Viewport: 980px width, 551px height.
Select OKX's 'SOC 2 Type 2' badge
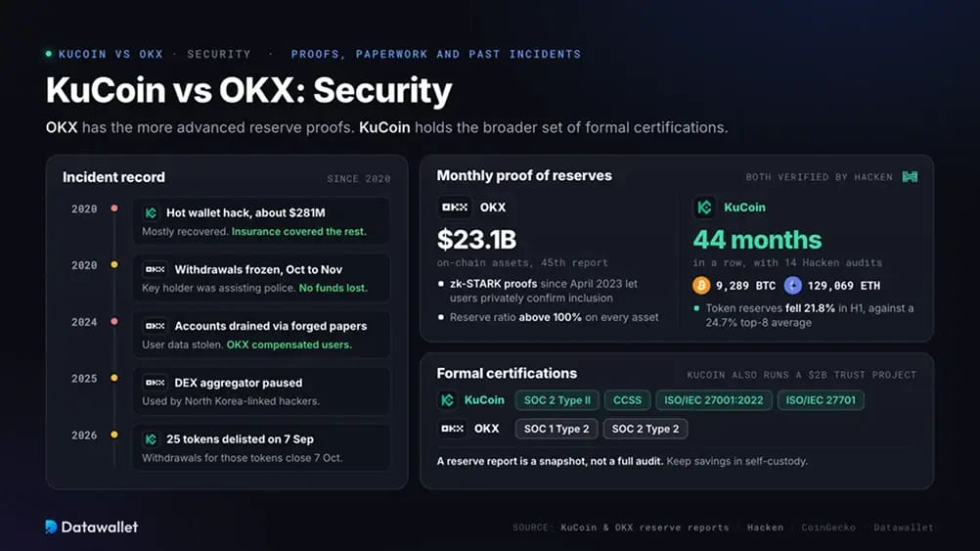click(645, 429)
